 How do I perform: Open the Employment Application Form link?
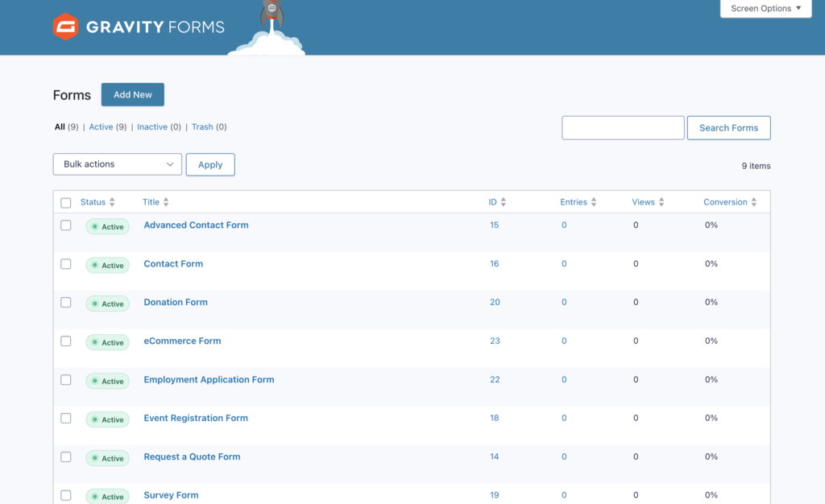point(209,380)
